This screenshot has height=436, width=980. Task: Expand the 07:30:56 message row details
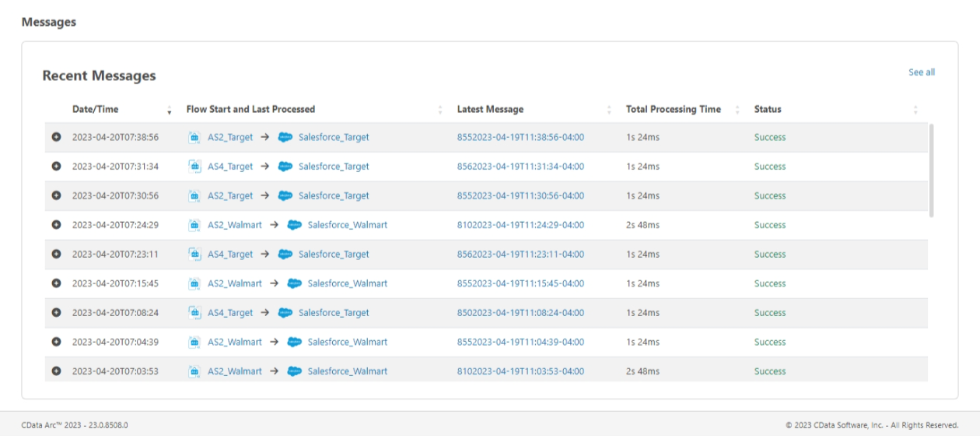56,195
